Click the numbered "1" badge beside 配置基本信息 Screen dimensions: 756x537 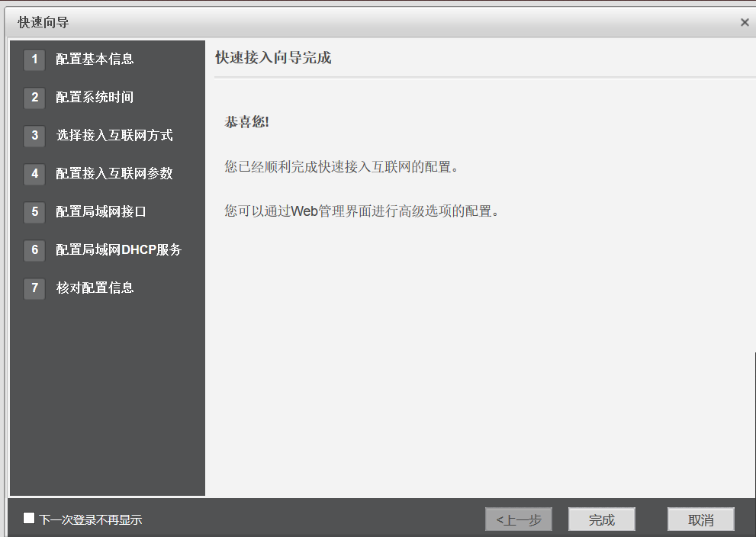pyautogui.click(x=34, y=59)
